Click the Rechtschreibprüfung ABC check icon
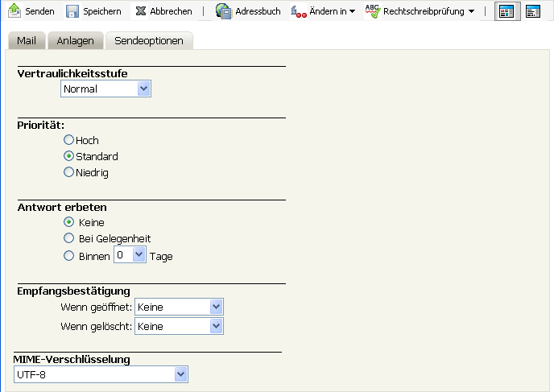The image size is (554, 392). click(373, 11)
